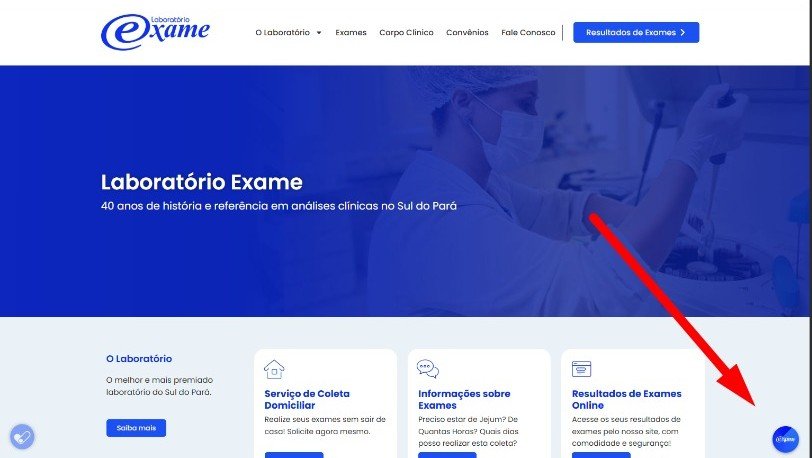Open Informações sobre Exames heading link

point(464,399)
